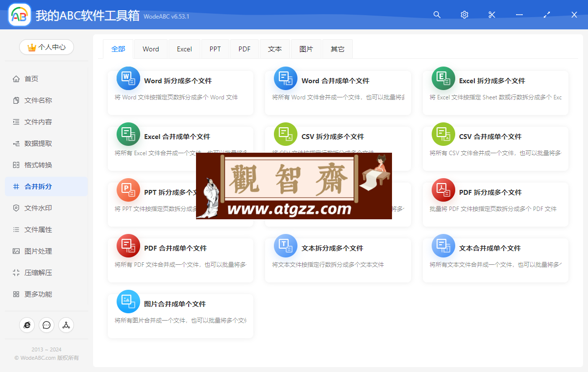Open 文件水印 in the sidebar
Screen dimensions: 588x372
point(47,208)
